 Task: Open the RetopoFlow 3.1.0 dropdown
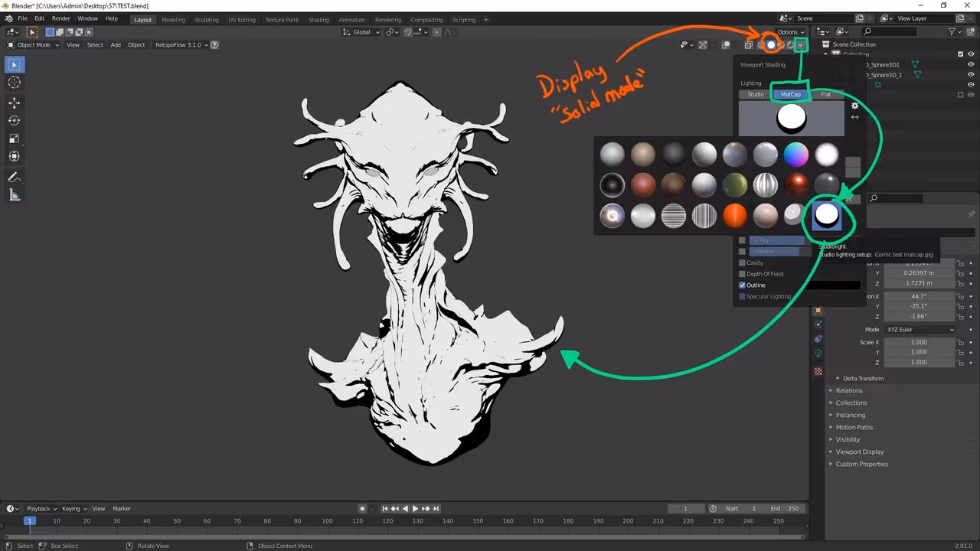(180, 45)
